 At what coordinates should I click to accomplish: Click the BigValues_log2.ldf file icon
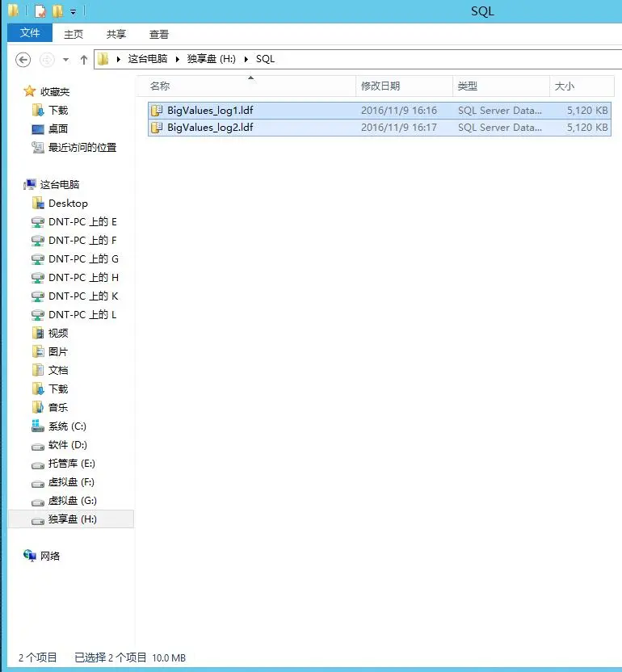point(157,128)
